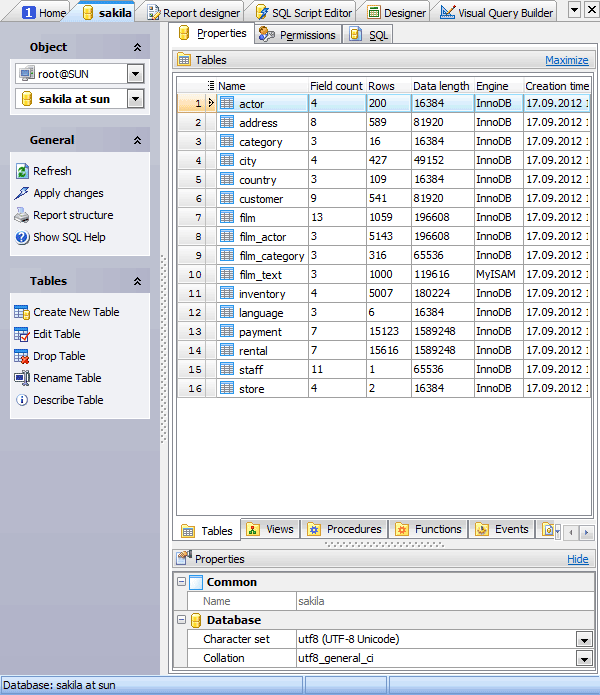The image size is (600, 695).
Task: Click the Create New Table icon
Action: 22,312
